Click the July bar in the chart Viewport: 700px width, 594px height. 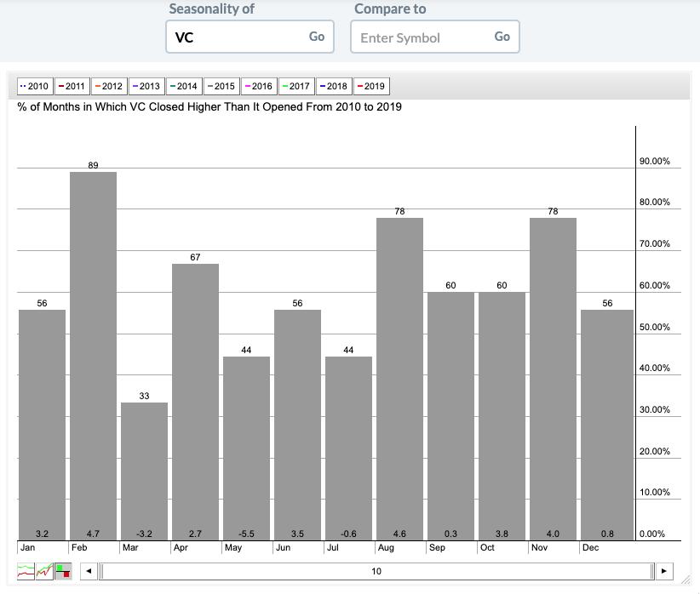348,448
